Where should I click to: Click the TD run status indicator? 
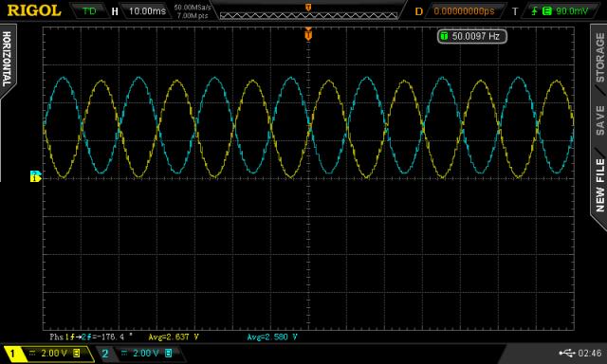coord(89,11)
